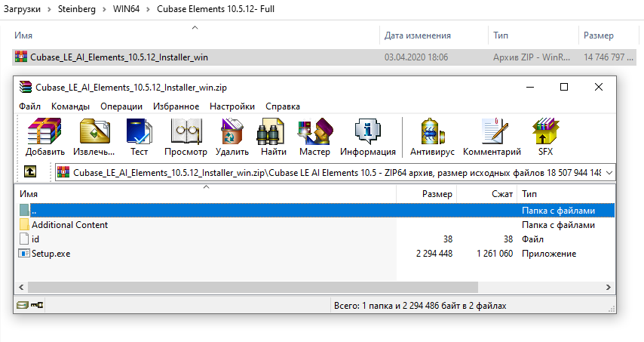644x342 pixels.
Task: Click Setup.exe size '2 294 448'
Action: point(434,254)
